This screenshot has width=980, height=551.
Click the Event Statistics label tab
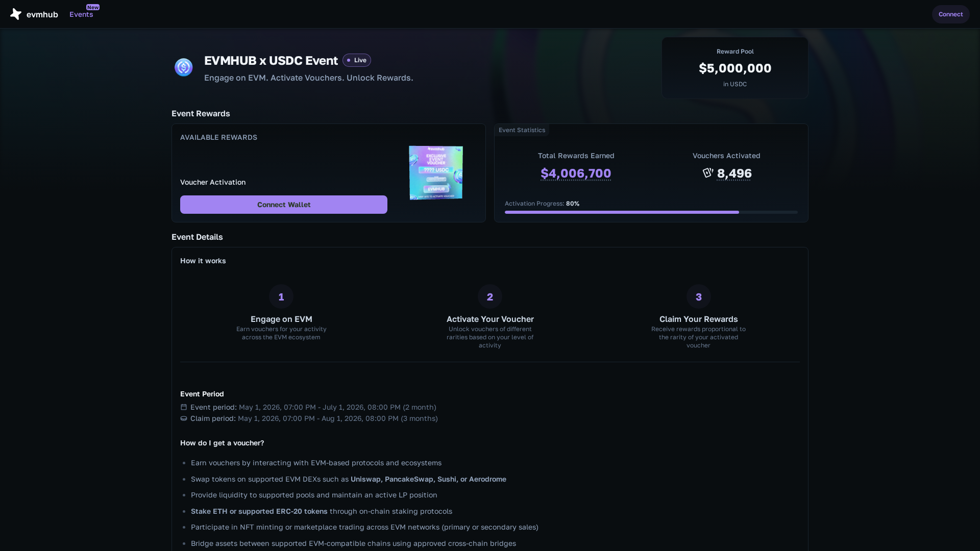point(522,130)
